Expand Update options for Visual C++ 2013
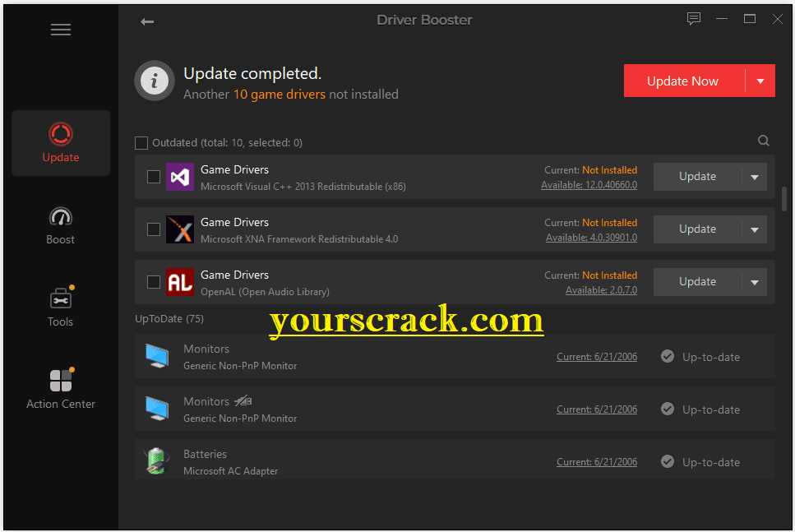This screenshot has width=795, height=532. [755, 177]
